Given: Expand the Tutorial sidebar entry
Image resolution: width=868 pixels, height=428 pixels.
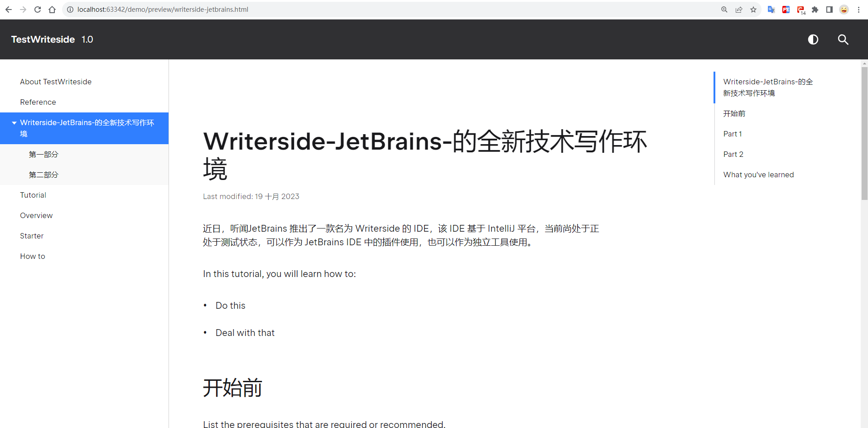Looking at the screenshot, I should 33,195.
